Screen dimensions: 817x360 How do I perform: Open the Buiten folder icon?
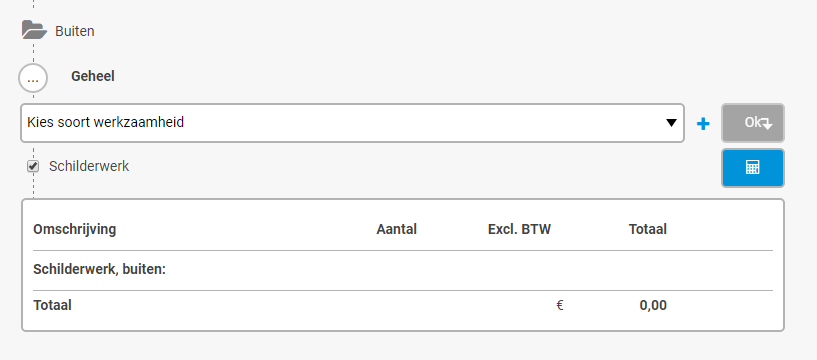coord(34,30)
